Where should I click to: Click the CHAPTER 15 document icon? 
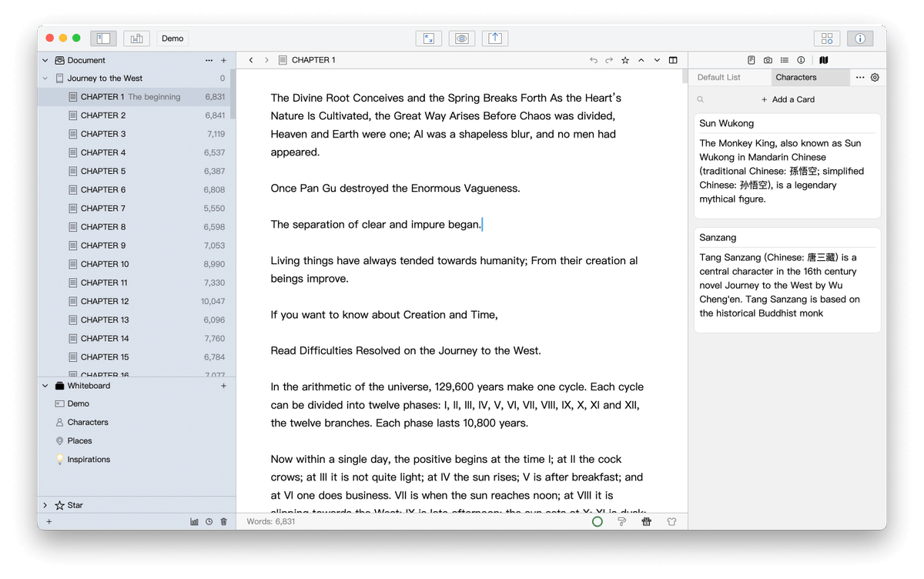click(73, 357)
